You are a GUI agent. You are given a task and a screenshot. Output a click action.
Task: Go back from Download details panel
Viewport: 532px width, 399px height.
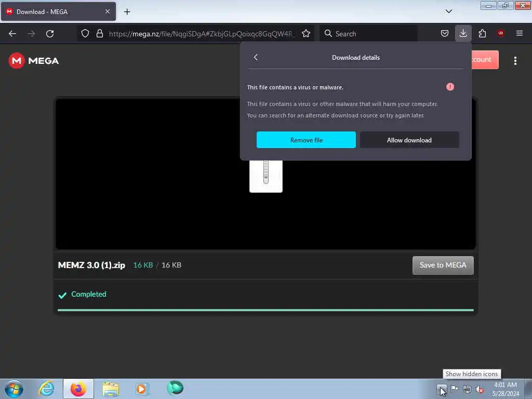[x=256, y=57]
